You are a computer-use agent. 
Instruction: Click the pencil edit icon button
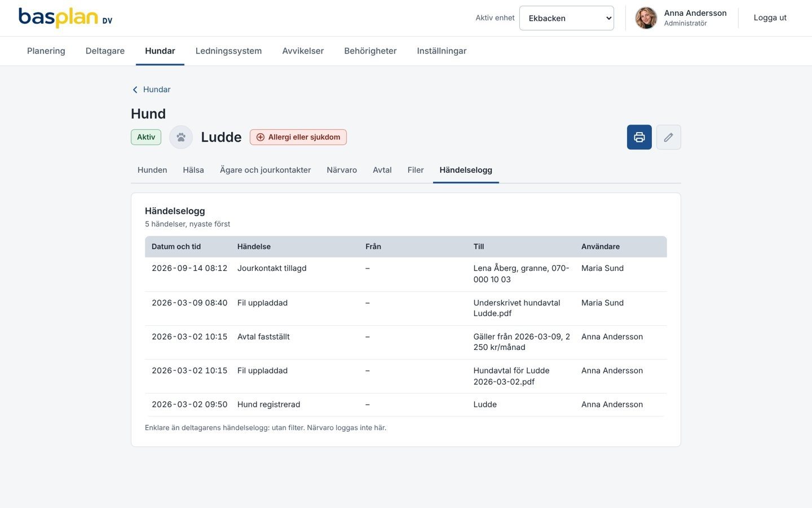668,137
